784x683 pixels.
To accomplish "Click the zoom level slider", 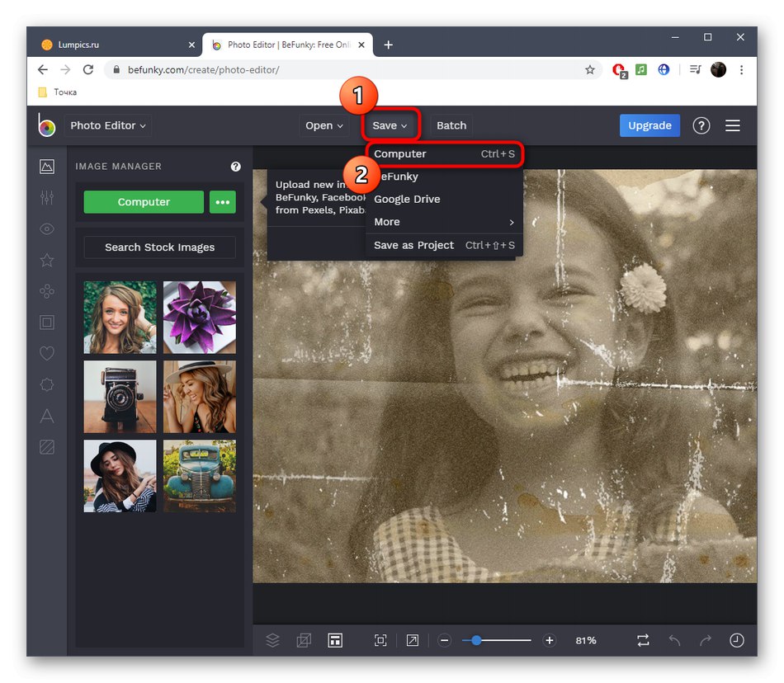I will click(x=497, y=640).
